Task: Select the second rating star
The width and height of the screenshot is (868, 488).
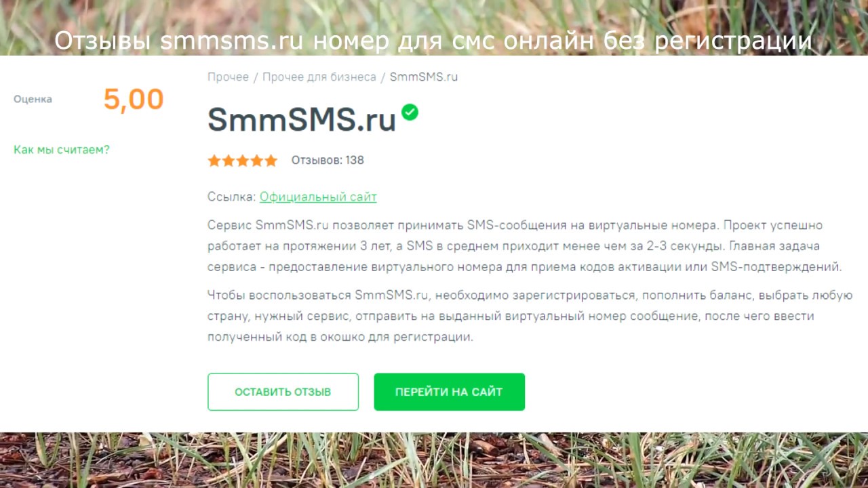Action: point(229,161)
